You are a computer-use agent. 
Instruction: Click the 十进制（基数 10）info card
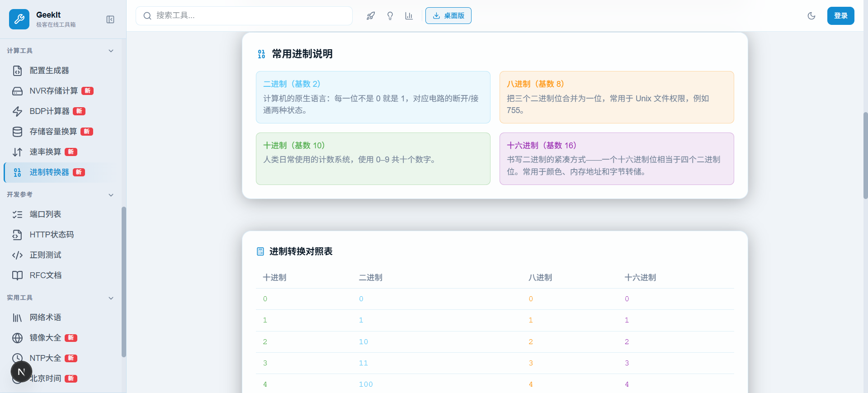(373, 159)
